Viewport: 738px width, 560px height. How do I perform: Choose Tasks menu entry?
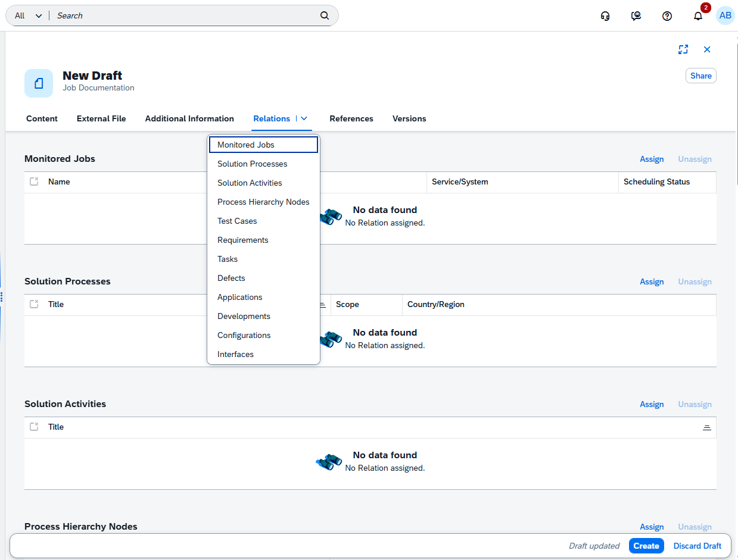click(x=263, y=259)
